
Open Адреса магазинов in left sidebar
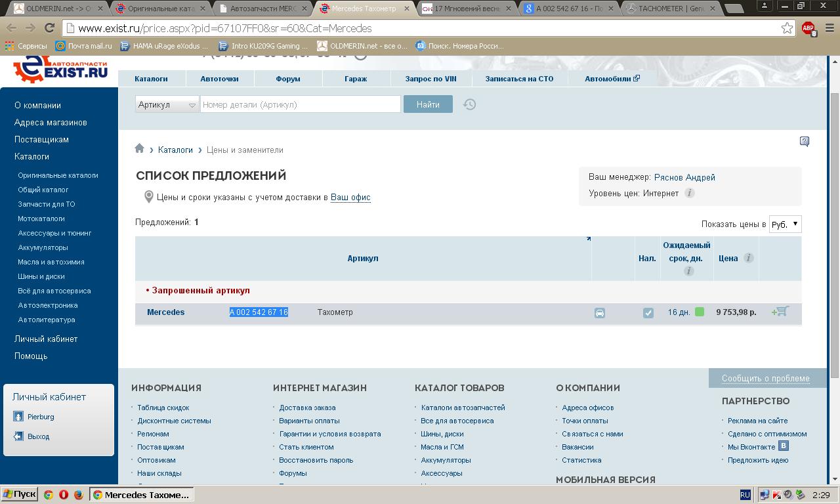click(x=51, y=122)
